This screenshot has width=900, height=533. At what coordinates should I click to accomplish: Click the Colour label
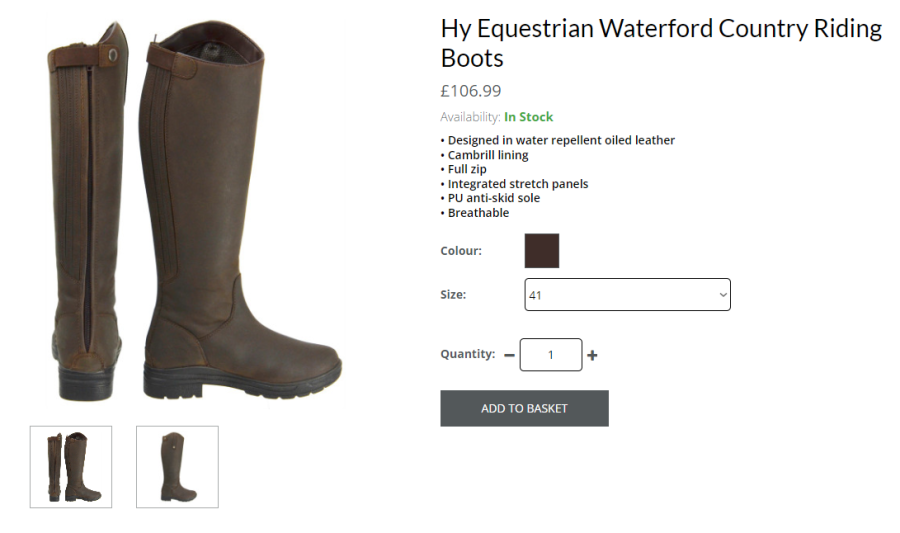461,251
